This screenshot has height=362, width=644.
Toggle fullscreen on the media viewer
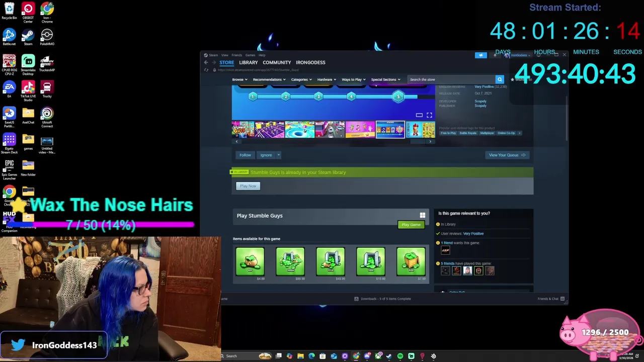429,115
